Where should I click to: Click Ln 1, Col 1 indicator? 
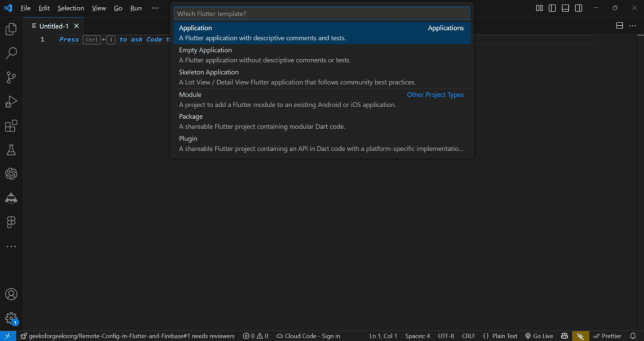pyautogui.click(x=383, y=336)
